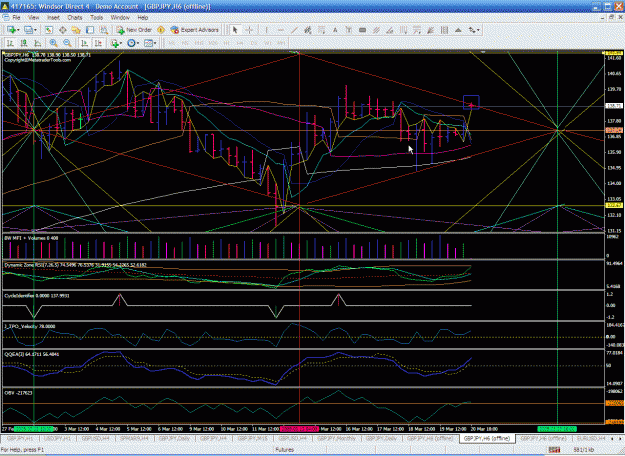Select the D1 timeframe button
The width and height of the screenshot is (625, 456).
click(x=254, y=43)
